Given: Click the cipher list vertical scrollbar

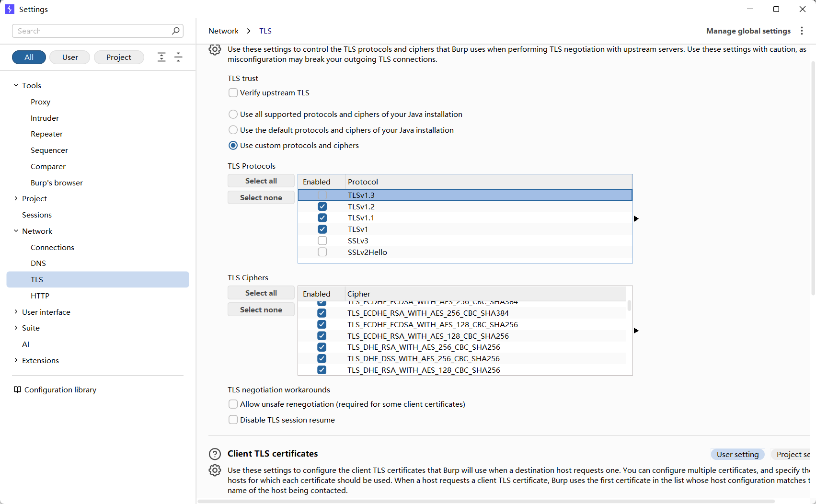Looking at the screenshot, I should 629,306.
